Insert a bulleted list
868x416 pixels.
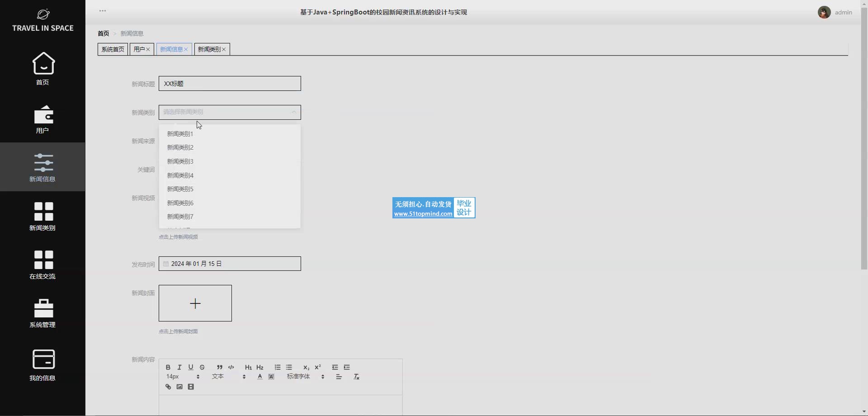pyautogui.click(x=289, y=367)
